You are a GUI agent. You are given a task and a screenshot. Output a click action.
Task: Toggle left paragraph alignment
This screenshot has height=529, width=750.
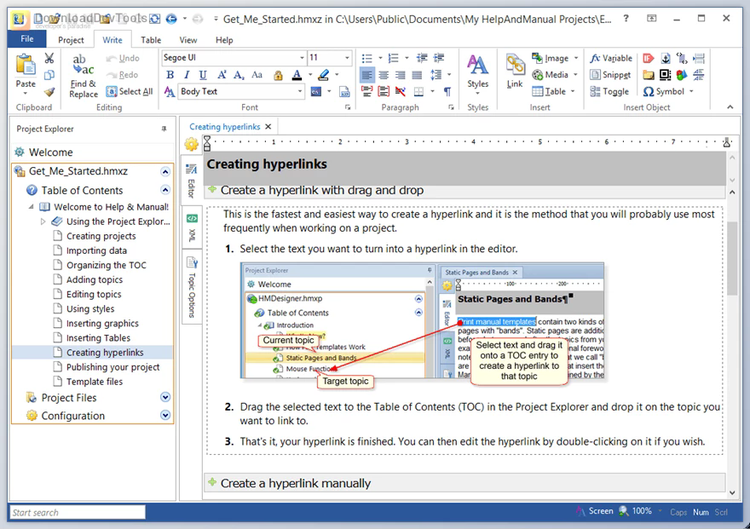tap(367, 75)
